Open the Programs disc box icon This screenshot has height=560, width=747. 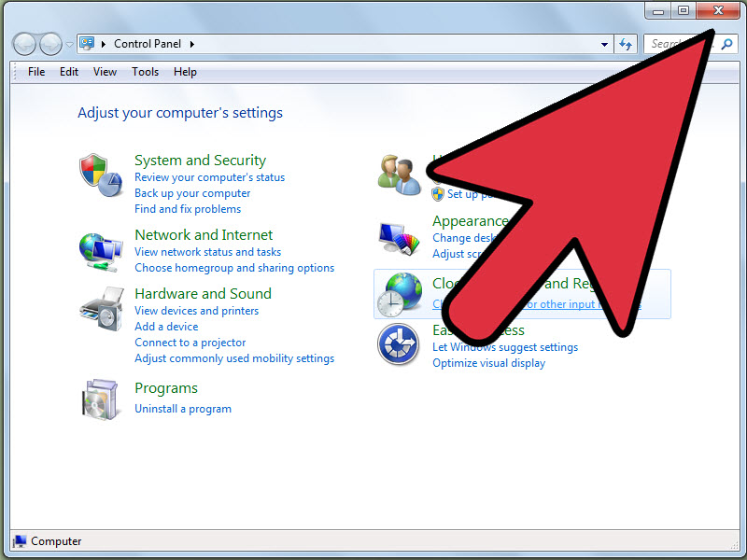100,400
